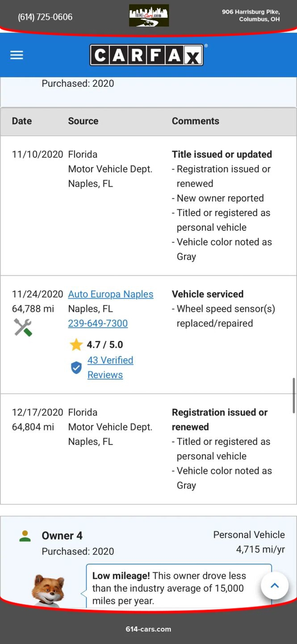The width and height of the screenshot is (297, 644).
Task: Click the Date column header
Action: tap(22, 121)
